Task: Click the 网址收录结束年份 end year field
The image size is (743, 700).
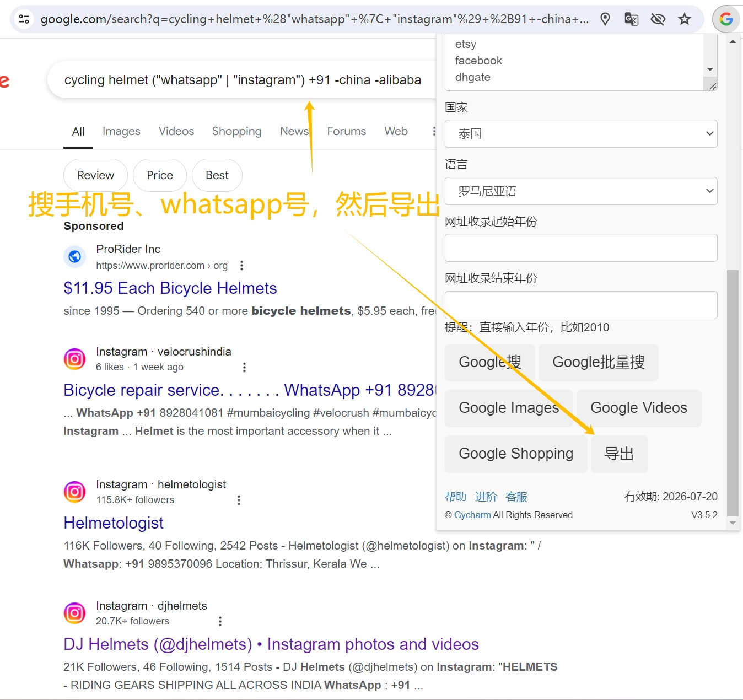Action: click(581, 305)
